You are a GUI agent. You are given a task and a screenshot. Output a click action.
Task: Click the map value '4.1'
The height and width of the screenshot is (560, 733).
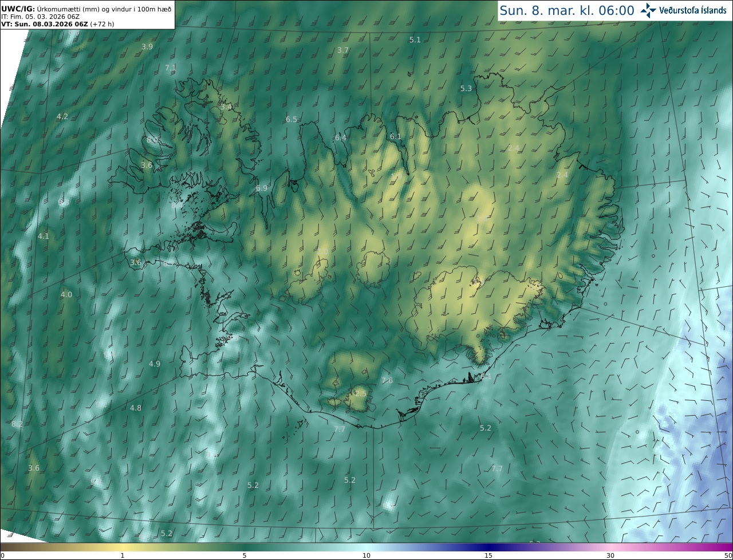pos(44,236)
